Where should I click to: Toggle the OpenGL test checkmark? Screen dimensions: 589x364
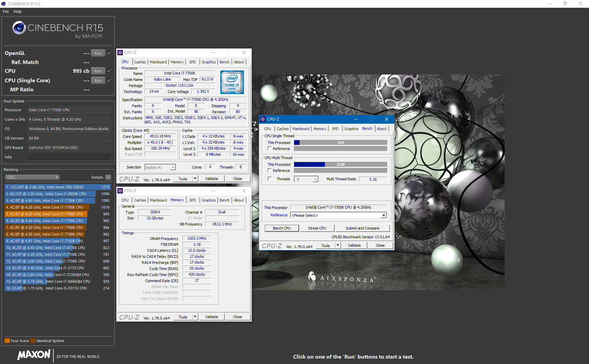pos(109,53)
